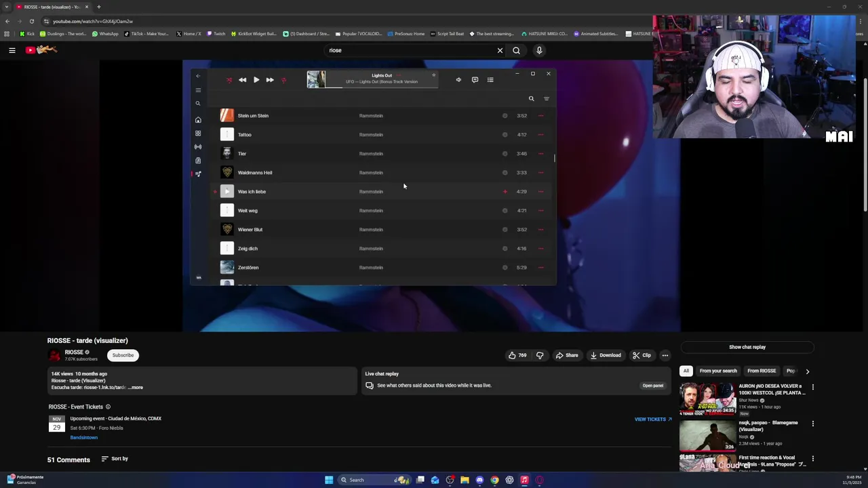Open more options for Waldmanns Heil
This screenshot has width=868, height=488.
point(540,173)
